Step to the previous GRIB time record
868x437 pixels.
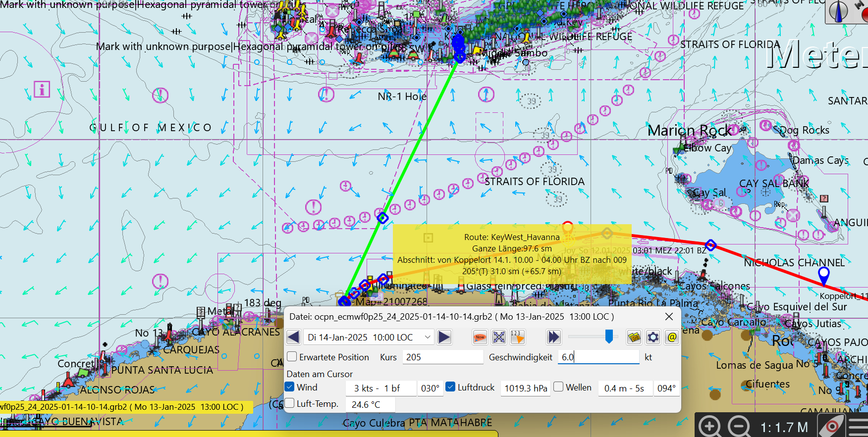(x=293, y=337)
